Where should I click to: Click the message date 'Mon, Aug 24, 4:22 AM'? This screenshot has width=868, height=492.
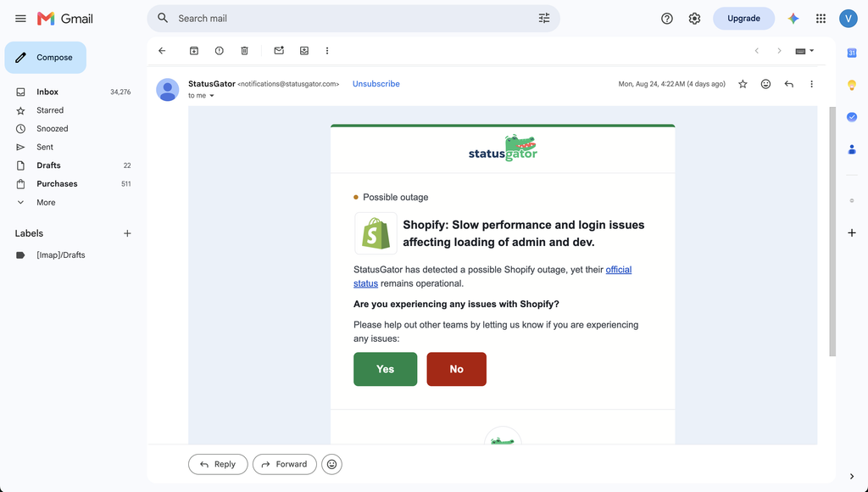(671, 84)
